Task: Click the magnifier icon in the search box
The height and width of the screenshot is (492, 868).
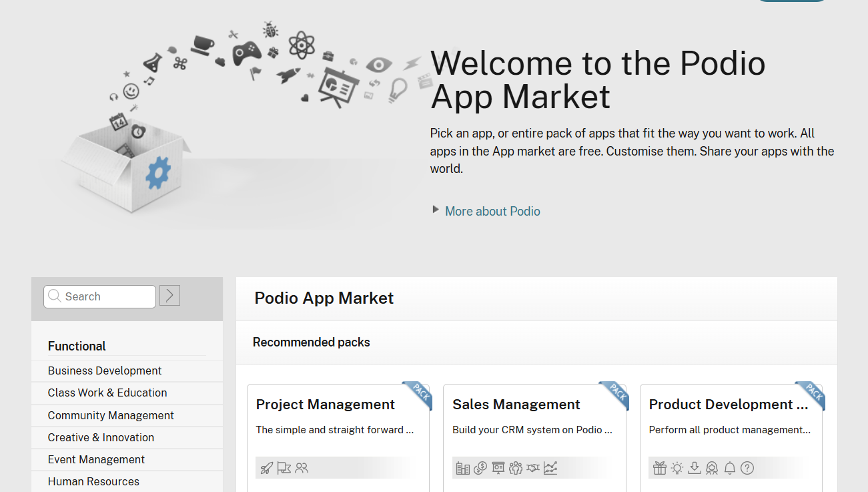Action: [55, 296]
